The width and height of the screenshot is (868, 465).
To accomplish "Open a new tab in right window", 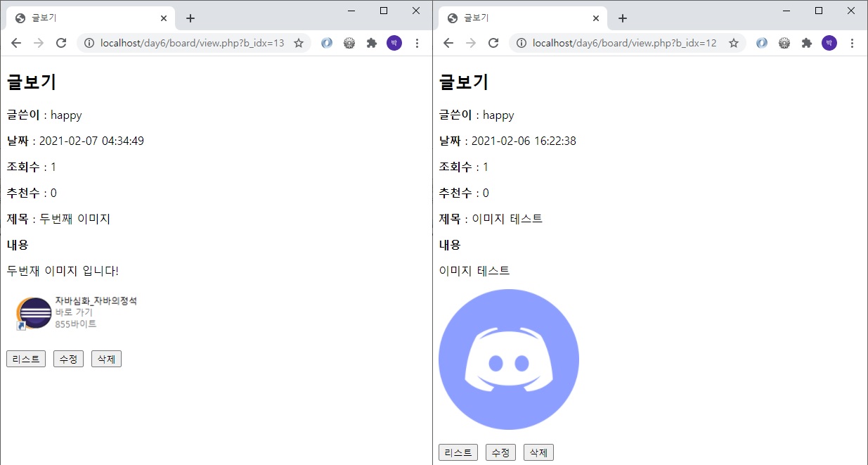I will click(x=623, y=18).
